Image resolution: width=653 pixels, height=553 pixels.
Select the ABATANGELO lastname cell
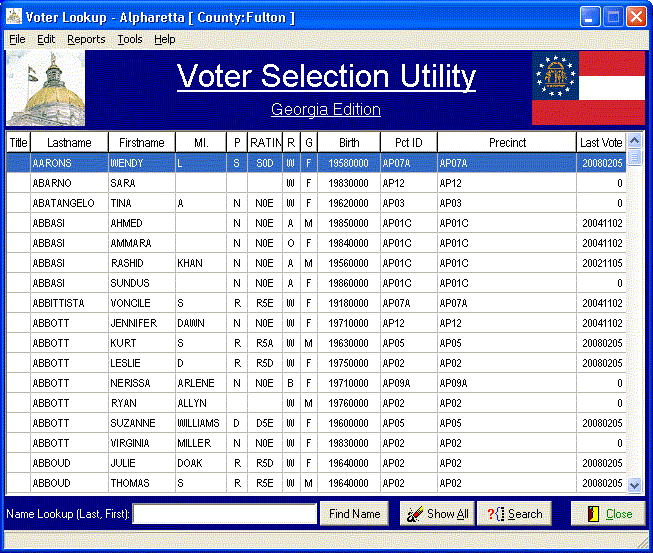tap(69, 203)
